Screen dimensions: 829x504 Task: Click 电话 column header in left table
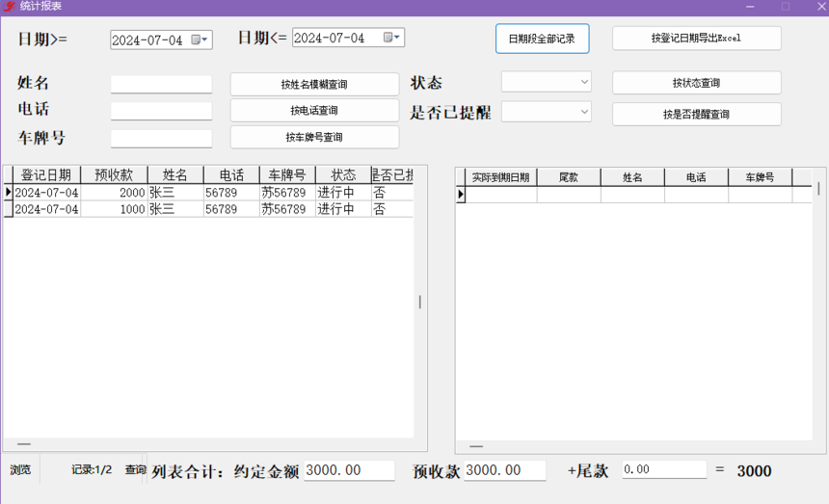click(x=231, y=174)
